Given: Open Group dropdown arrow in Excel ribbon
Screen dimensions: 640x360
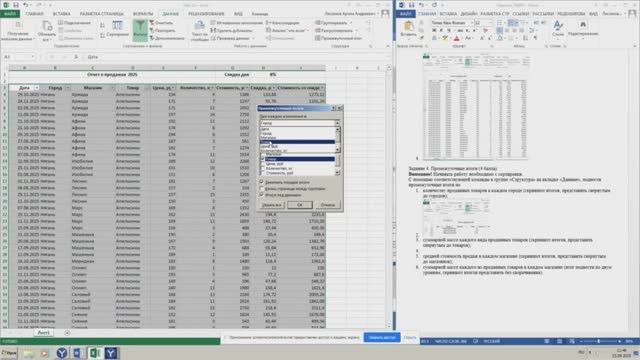Looking at the screenshot, I should coord(351,23).
